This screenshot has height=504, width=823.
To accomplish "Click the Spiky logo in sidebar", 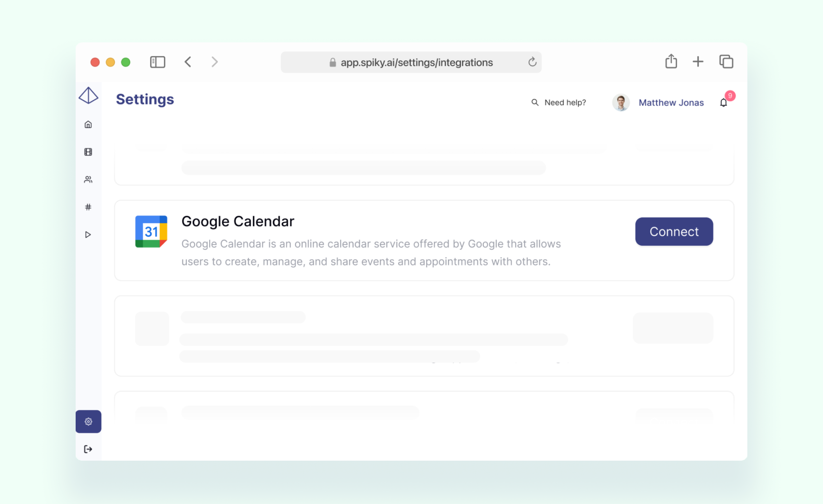I will (x=88, y=95).
